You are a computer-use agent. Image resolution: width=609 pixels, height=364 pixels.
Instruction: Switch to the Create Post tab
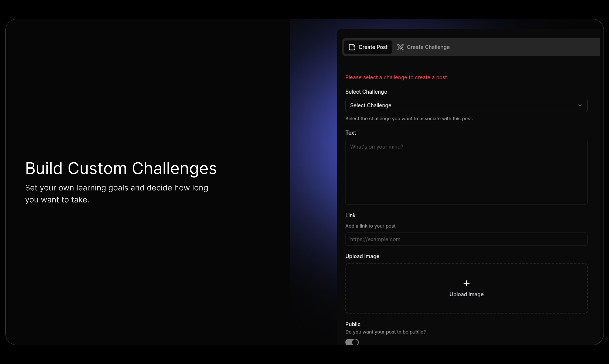[368, 47]
